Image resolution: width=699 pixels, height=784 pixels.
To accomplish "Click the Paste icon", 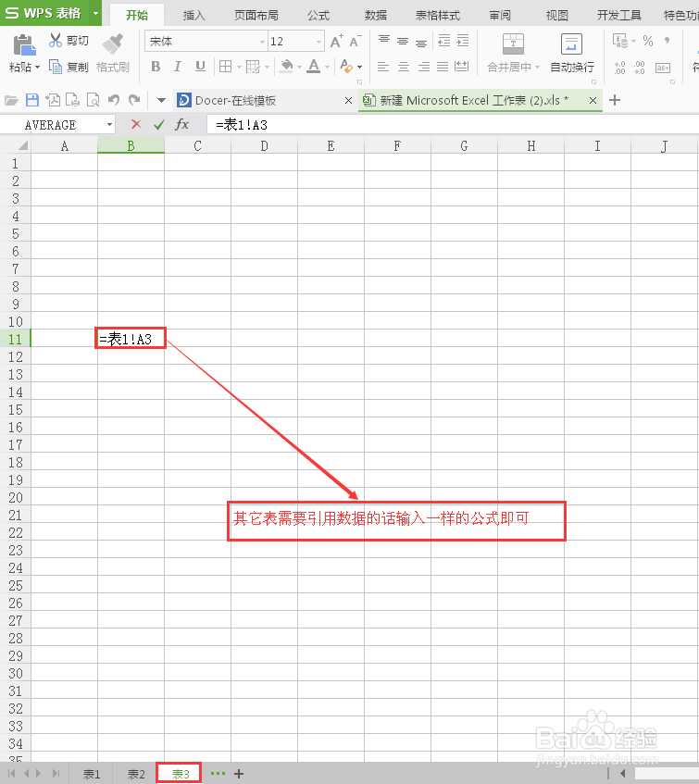I will (23, 45).
